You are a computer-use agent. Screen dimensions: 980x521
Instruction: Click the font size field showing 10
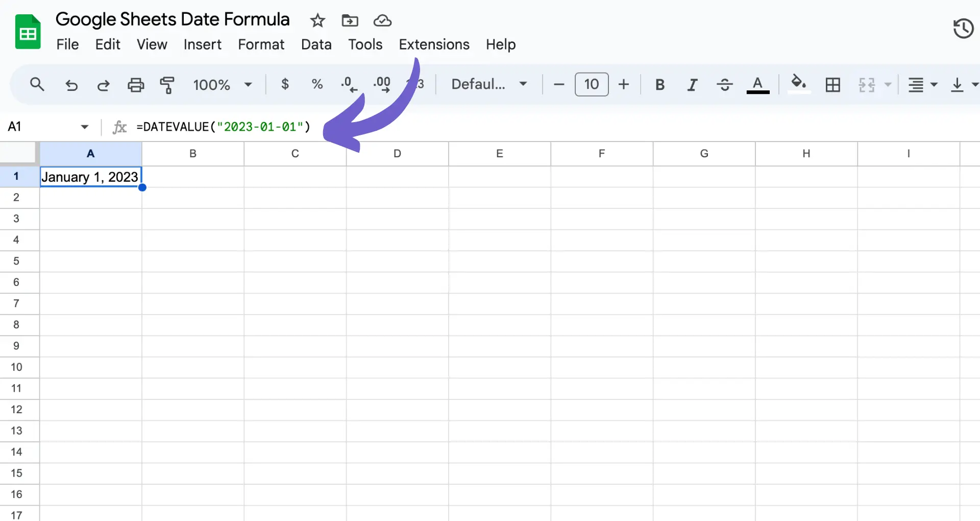(592, 84)
